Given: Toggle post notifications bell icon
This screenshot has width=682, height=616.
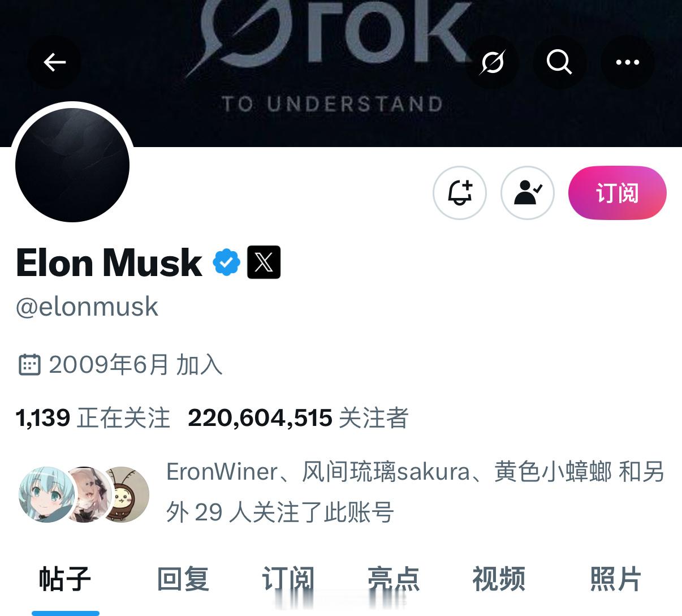Looking at the screenshot, I should click(460, 193).
